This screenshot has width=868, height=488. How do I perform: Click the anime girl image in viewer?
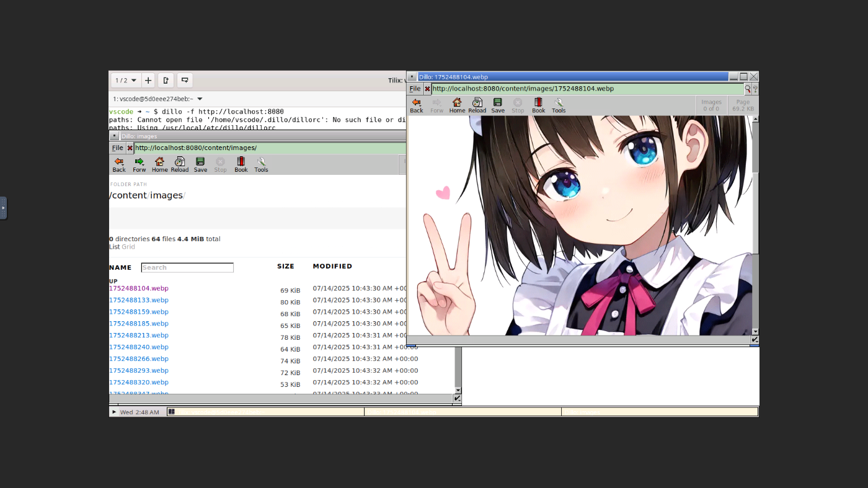(579, 226)
